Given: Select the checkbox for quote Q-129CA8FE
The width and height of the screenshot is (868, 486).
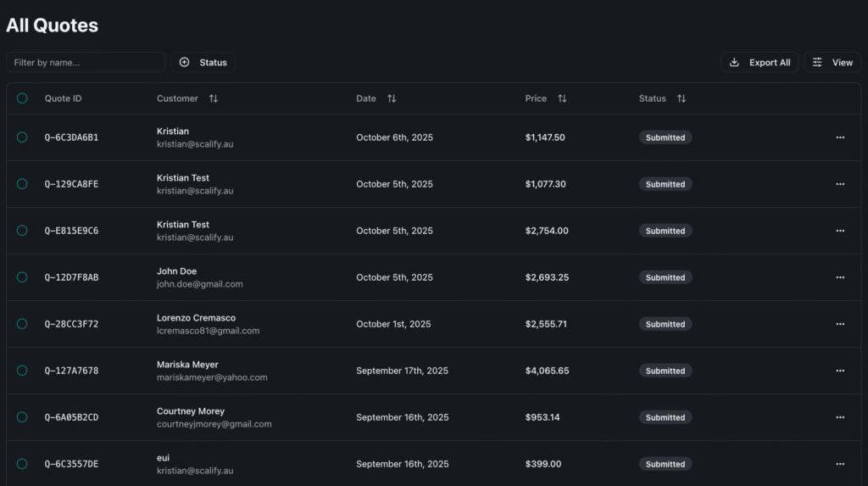Looking at the screenshot, I should click(x=22, y=184).
